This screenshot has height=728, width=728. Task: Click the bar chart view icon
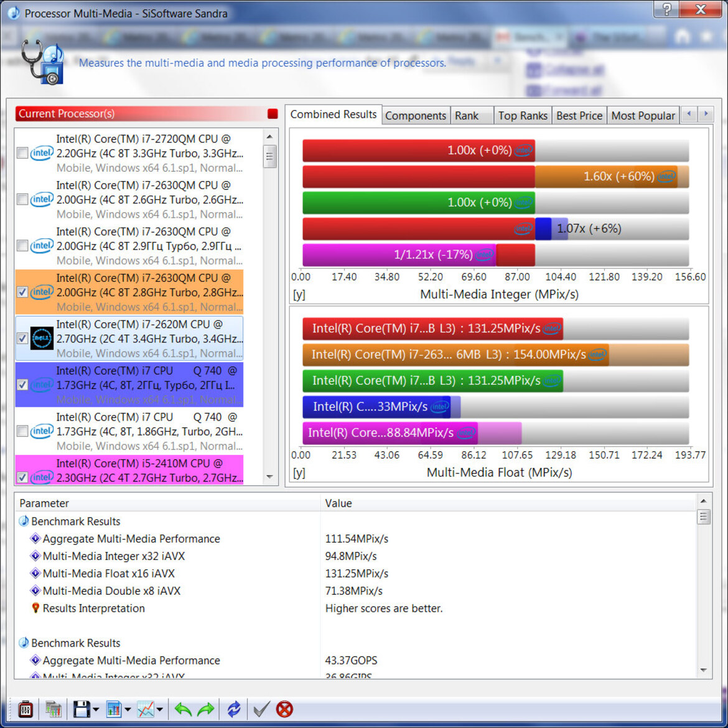click(113, 709)
